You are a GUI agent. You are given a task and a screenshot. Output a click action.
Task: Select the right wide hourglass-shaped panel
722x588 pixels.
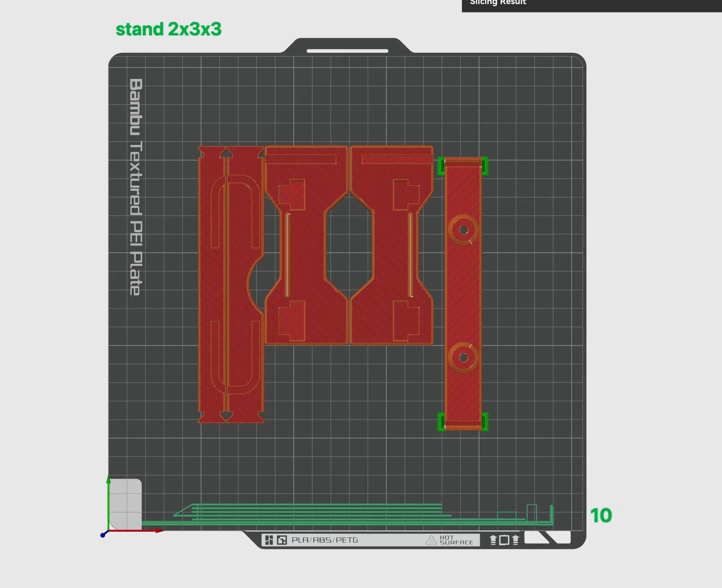(x=391, y=245)
